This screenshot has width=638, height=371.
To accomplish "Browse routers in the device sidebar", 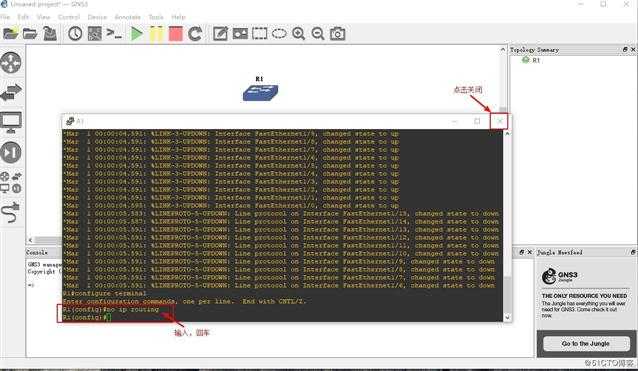I will tap(11, 63).
